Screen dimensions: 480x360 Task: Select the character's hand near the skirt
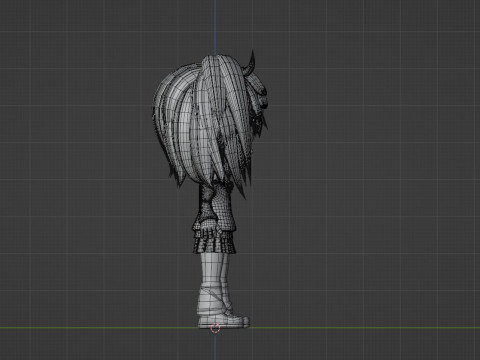coord(209,228)
